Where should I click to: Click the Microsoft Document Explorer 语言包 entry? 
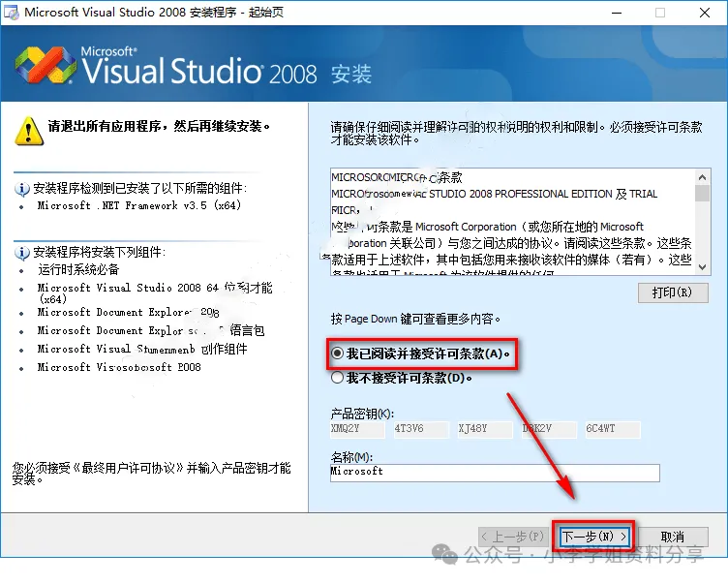tap(151, 330)
